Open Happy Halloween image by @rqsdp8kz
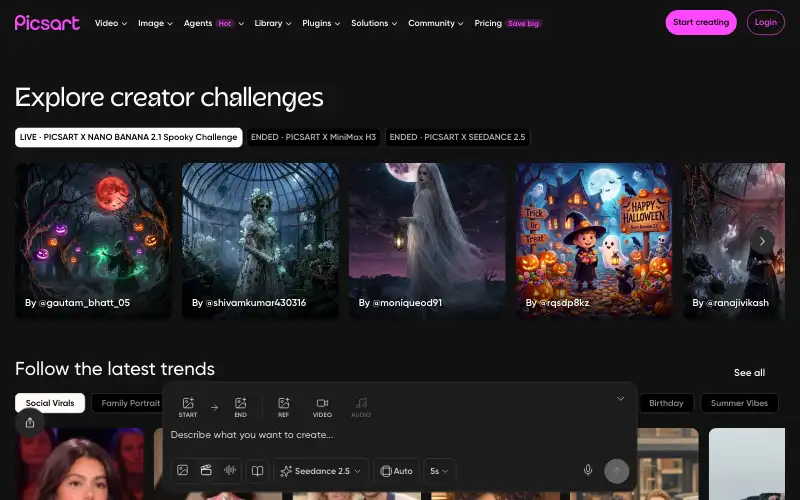The image size is (800, 500). click(x=594, y=241)
